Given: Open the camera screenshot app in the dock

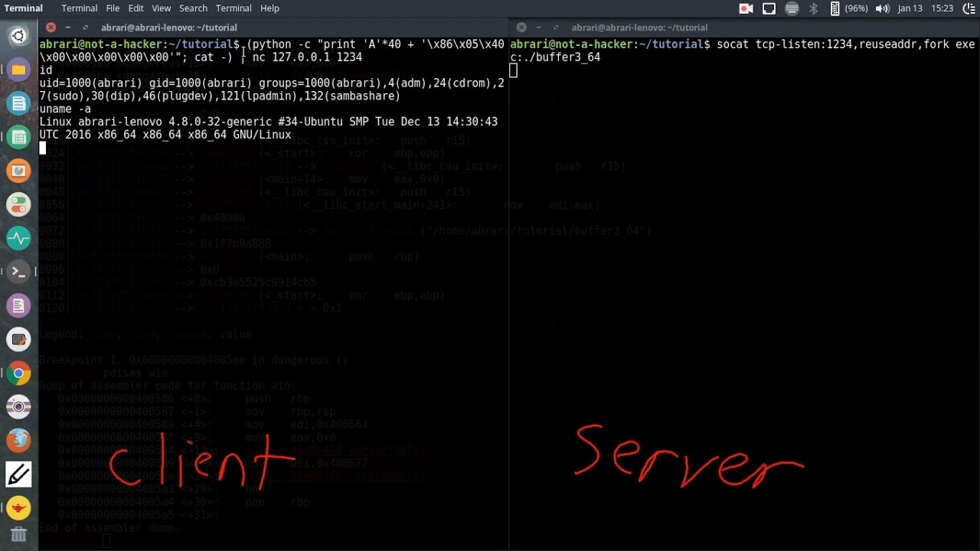Looking at the screenshot, I should click(x=18, y=407).
